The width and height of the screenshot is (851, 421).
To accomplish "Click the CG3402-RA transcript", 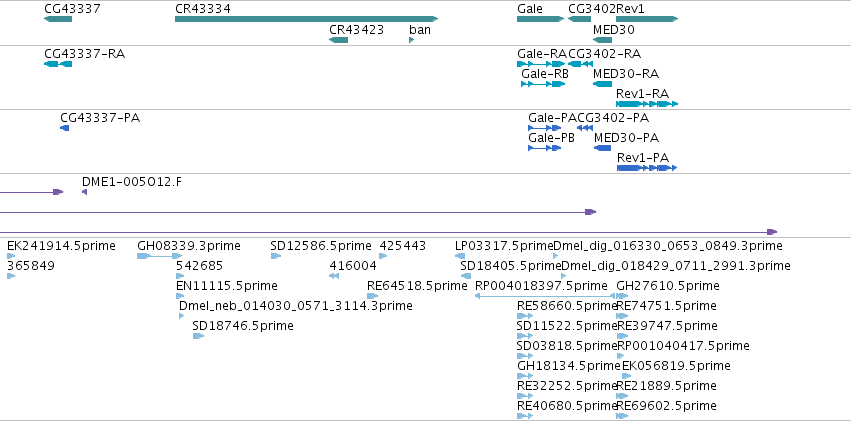I will tap(580, 64).
